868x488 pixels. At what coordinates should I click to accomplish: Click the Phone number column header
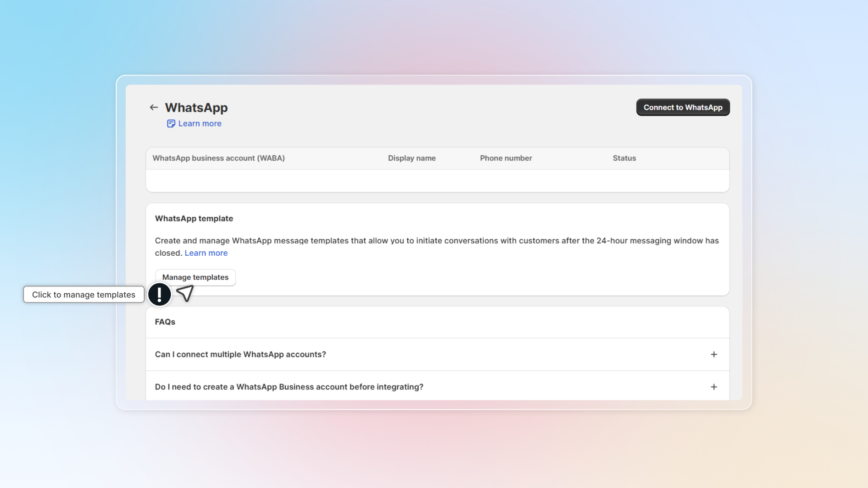click(505, 158)
